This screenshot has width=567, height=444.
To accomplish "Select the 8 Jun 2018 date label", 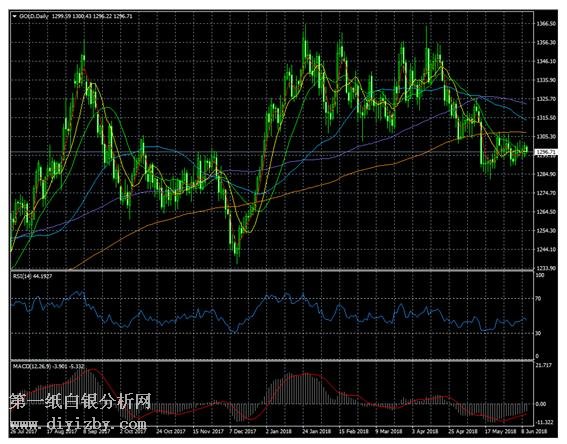I will pyautogui.click(x=534, y=431).
